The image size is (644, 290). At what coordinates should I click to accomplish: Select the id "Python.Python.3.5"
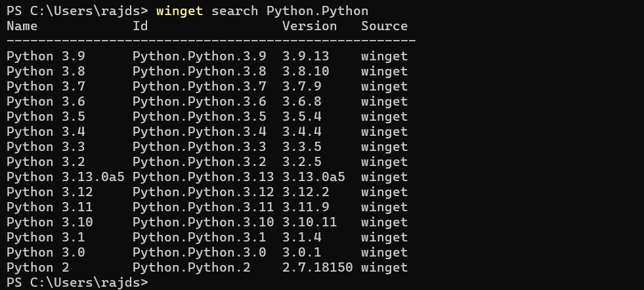click(x=199, y=116)
